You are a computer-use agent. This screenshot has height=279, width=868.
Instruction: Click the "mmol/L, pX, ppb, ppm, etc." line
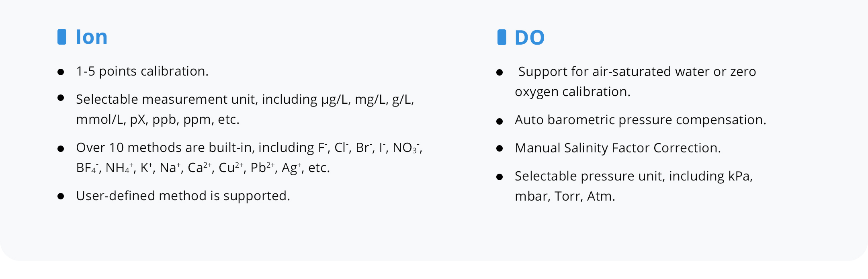tap(158, 119)
